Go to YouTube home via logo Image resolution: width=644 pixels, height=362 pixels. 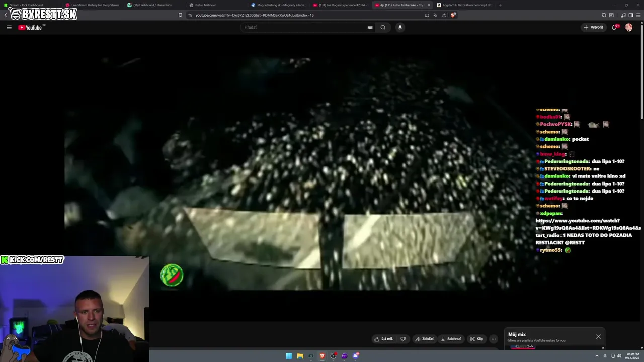click(30, 27)
